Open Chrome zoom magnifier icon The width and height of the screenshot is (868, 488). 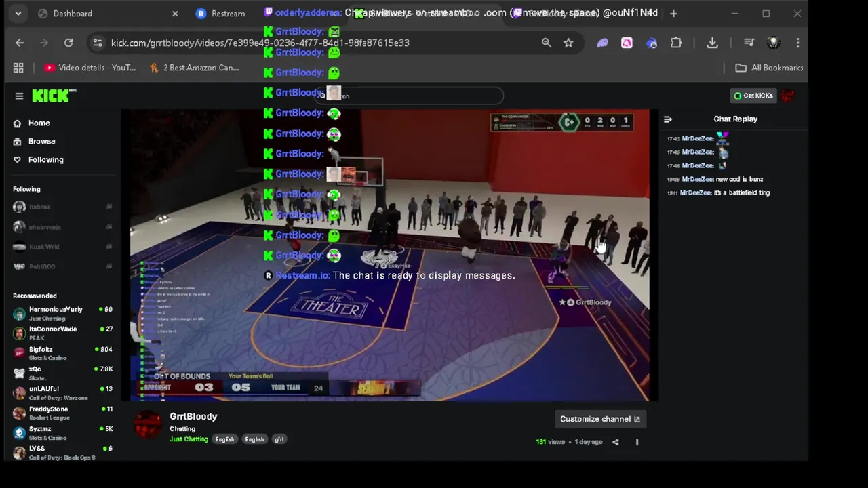pyautogui.click(x=546, y=43)
